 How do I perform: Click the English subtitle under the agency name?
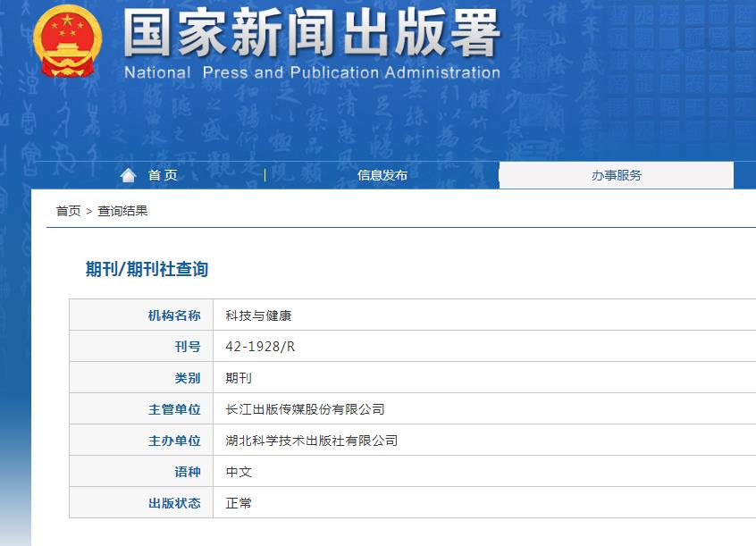click(315, 72)
